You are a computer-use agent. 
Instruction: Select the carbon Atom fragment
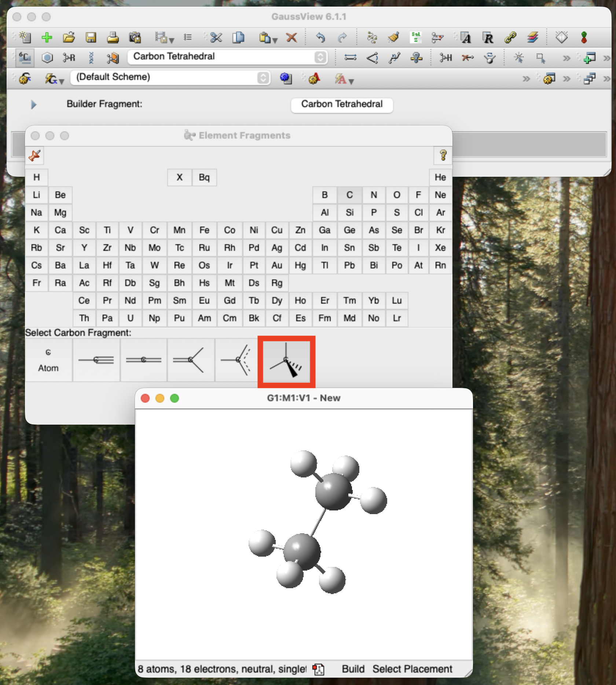(x=48, y=360)
